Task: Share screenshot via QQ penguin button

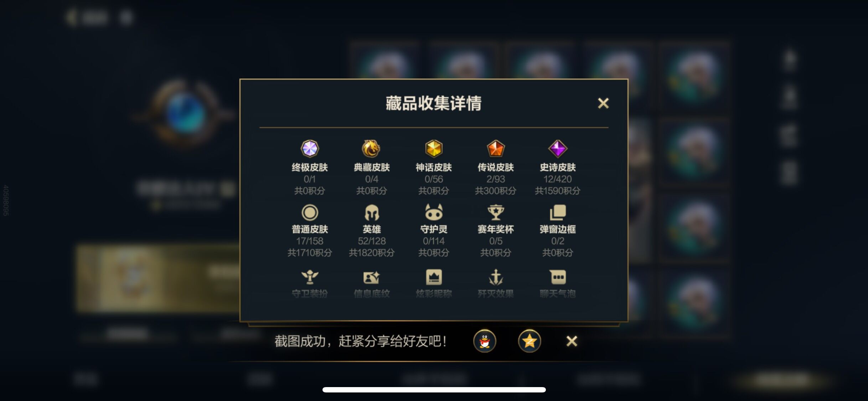Action: click(485, 341)
